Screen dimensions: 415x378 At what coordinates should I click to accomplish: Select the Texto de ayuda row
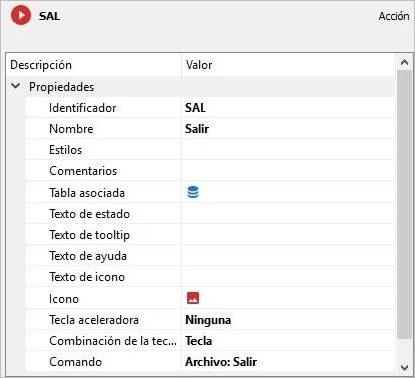210,256
